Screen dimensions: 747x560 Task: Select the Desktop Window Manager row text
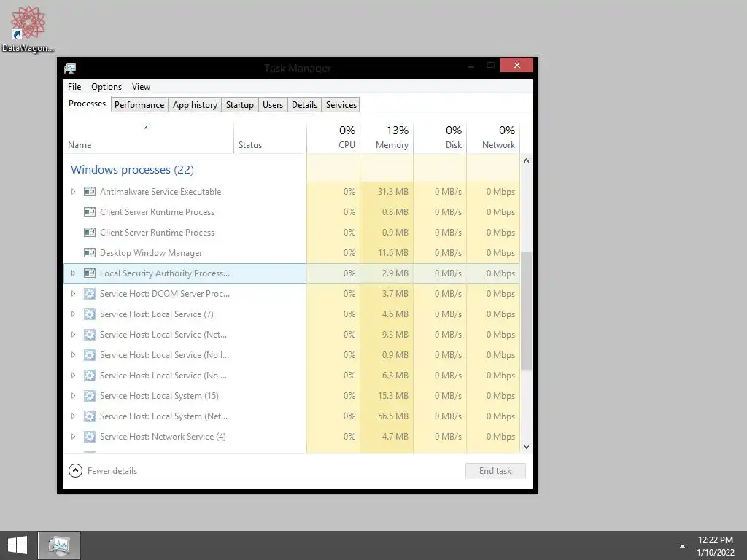151,253
